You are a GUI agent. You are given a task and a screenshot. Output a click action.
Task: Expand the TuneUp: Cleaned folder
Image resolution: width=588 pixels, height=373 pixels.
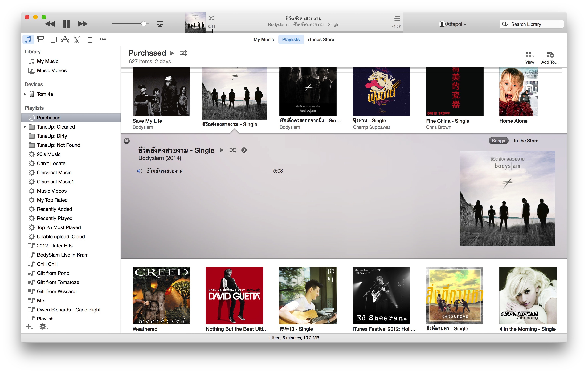tap(25, 127)
